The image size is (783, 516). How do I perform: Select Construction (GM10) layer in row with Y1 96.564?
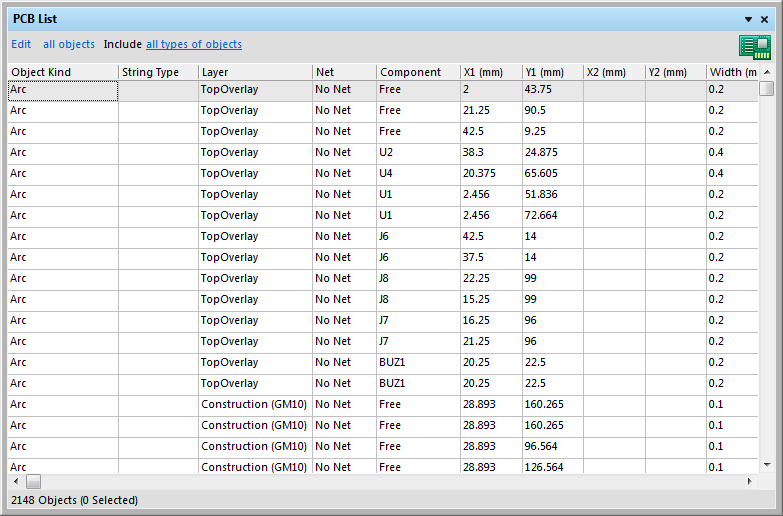[255, 447]
